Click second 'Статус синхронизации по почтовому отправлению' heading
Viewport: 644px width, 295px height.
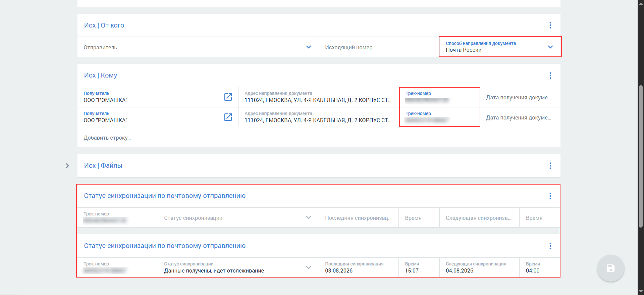click(165, 246)
